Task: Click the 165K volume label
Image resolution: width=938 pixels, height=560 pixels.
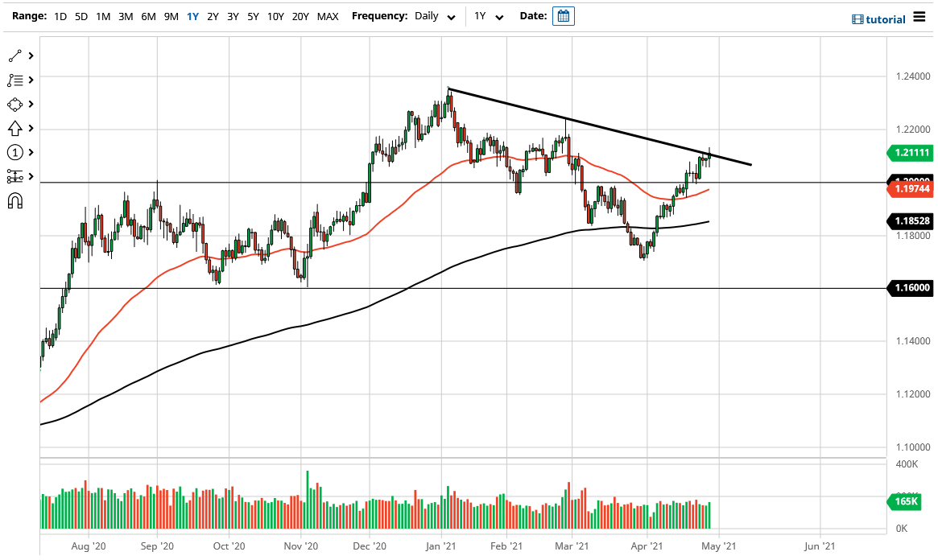Action: click(x=904, y=500)
